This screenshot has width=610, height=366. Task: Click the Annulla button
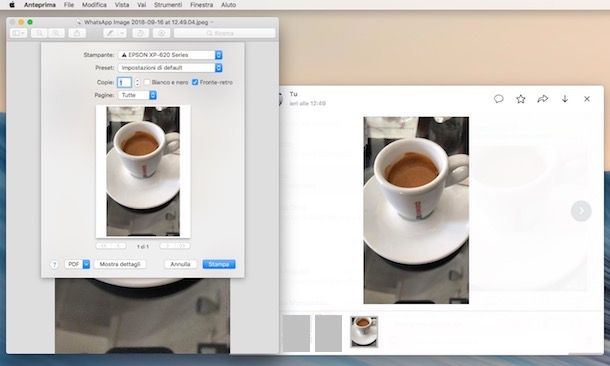tap(180, 264)
